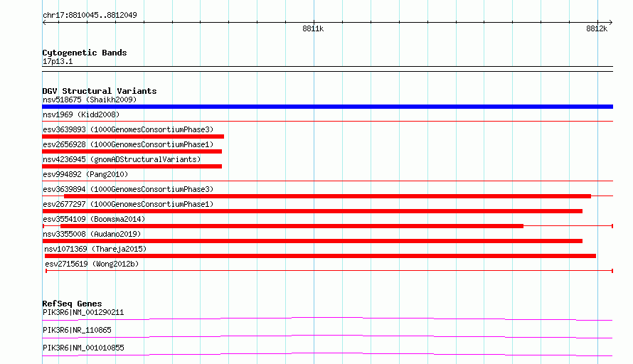Open variant nsv1969 (Kidd2008) label
This screenshot has height=364, width=633.
(81, 114)
